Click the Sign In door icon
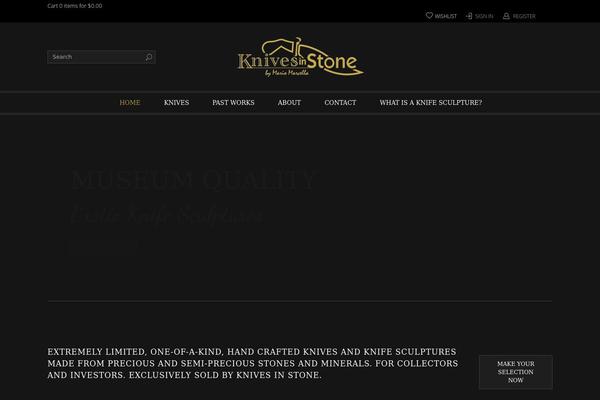The width and height of the screenshot is (600, 400). pyautogui.click(x=469, y=16)
